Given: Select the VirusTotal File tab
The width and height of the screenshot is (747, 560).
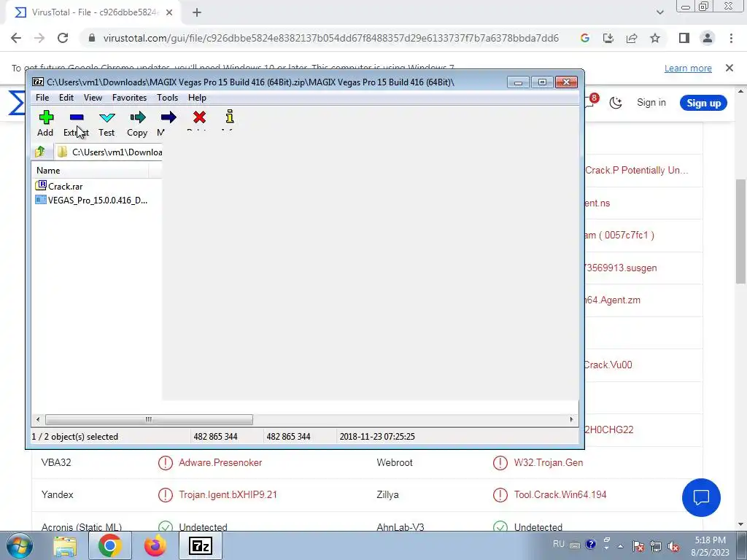Looking at the screenshot, I should pos(93,13).
